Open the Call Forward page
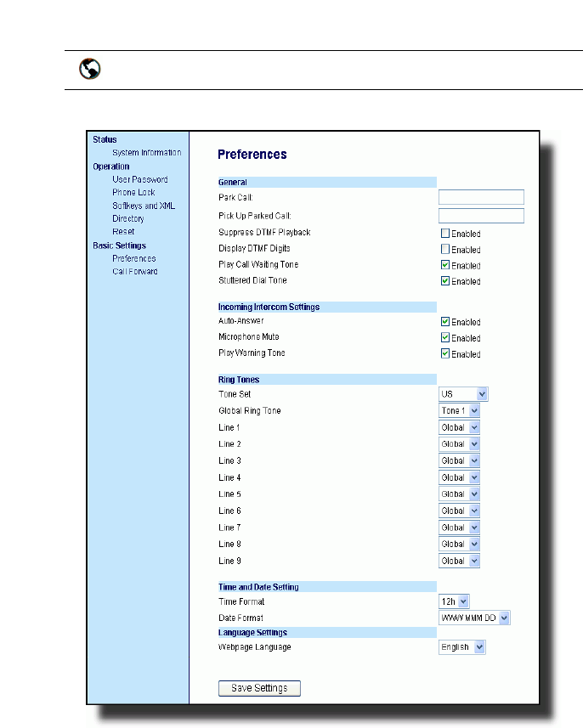Viewport: 583px width, 728px height. 135,271
